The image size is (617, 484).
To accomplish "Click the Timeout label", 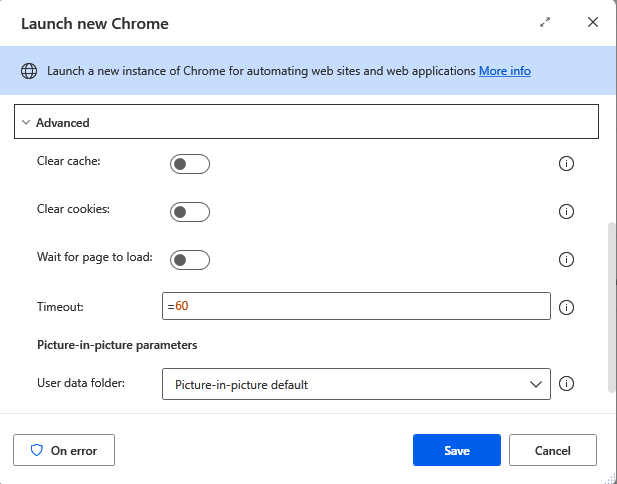I will [60, 307].
